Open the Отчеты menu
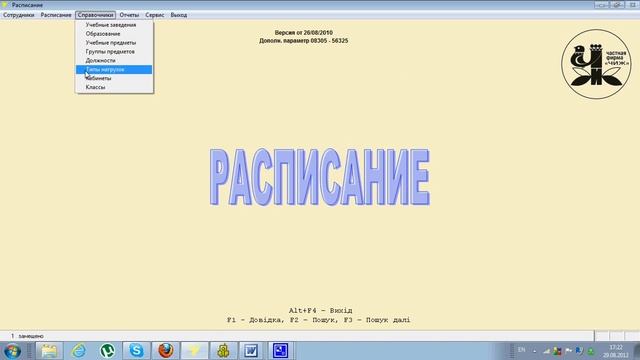This screenshot has height=360, width=640. (129, 15)
